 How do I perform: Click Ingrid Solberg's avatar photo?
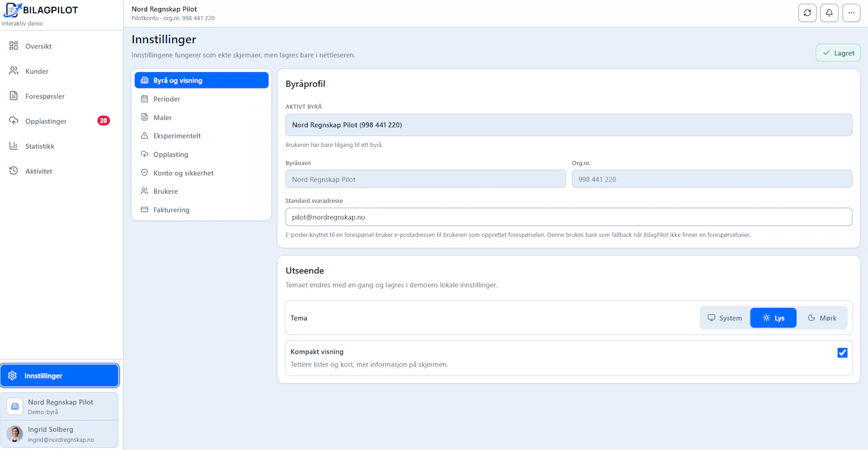[x=15, y=434]
